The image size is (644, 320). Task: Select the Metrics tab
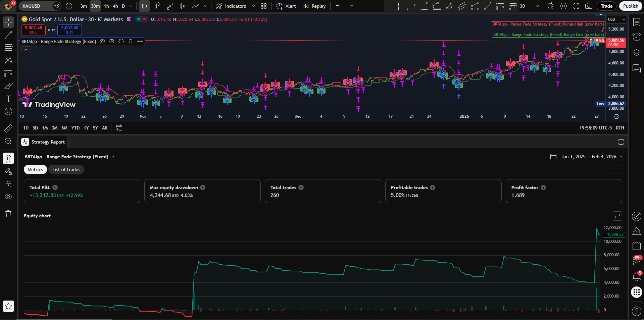pos(35,169)
